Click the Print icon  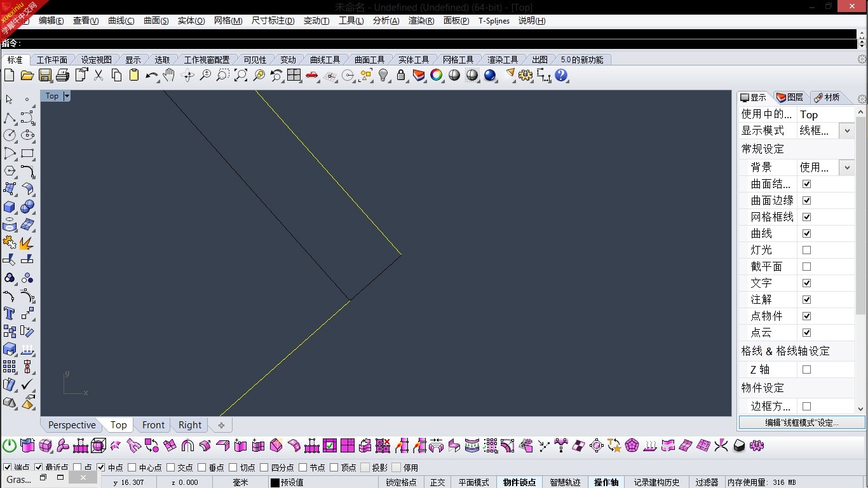pyautogui.click(x=62, y=75)
